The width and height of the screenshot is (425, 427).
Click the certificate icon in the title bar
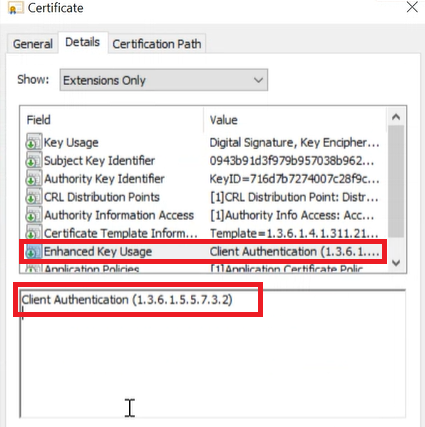[15, 8]
